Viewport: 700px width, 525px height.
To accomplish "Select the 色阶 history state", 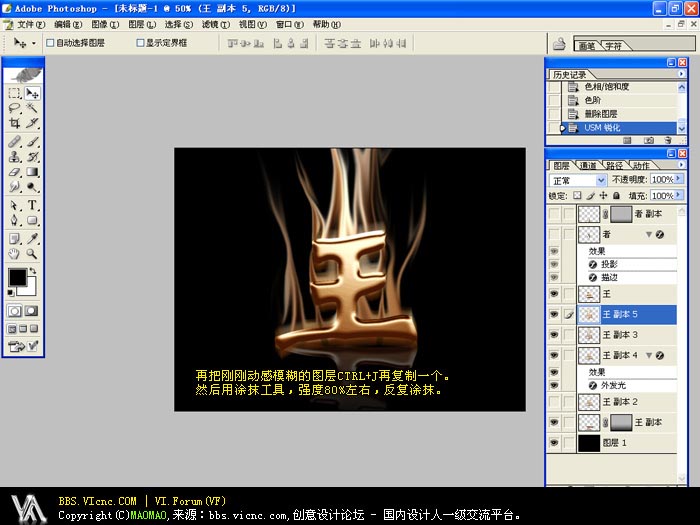I will click(593, 100).
